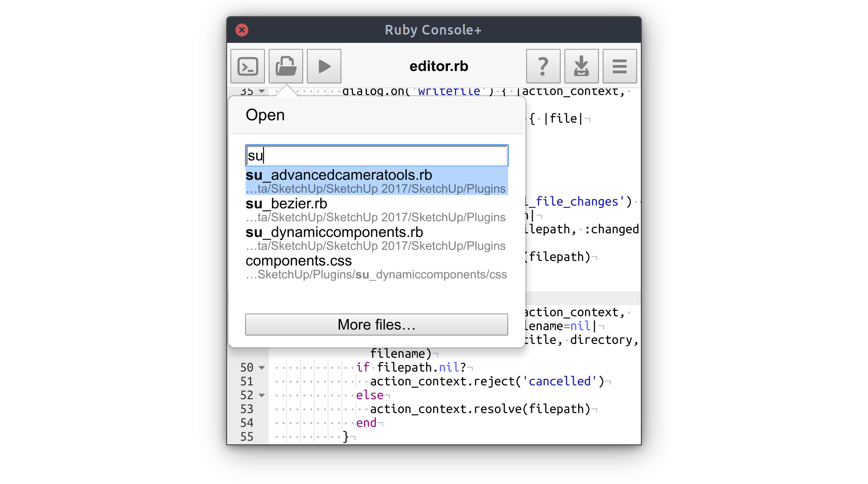Click the 'cancelled' string in code
The image size is (868, 484).
tap(559, 382)
